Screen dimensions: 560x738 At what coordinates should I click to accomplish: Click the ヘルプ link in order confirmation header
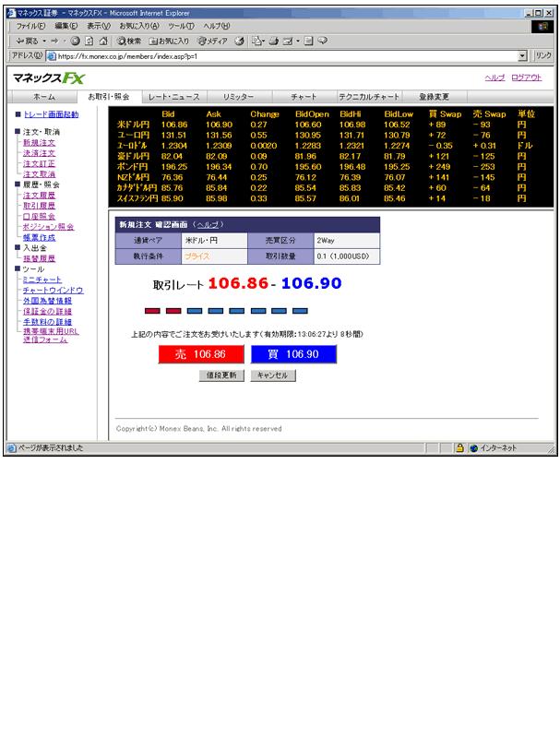208,224
